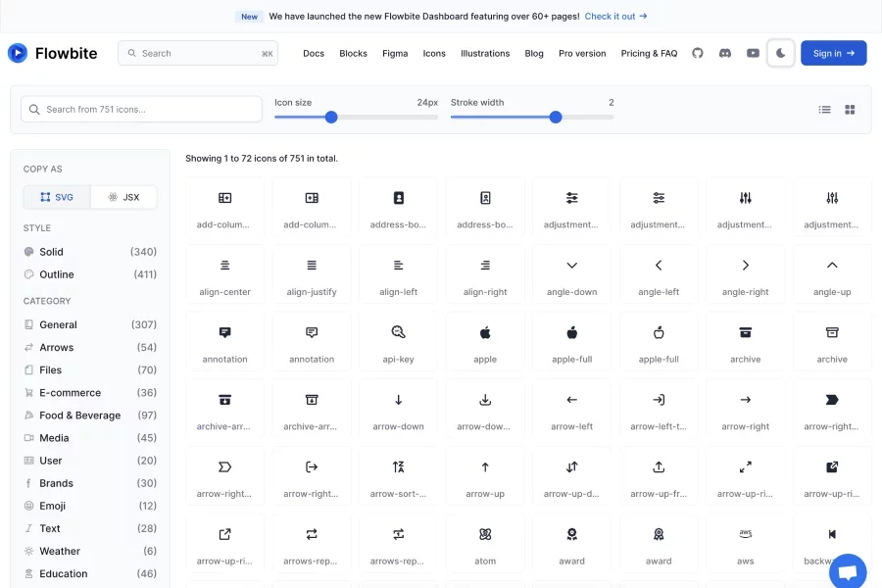The image size is (882, 588).
Task: Pick the angle-down icon tile
Action: [x=571, y=274]
